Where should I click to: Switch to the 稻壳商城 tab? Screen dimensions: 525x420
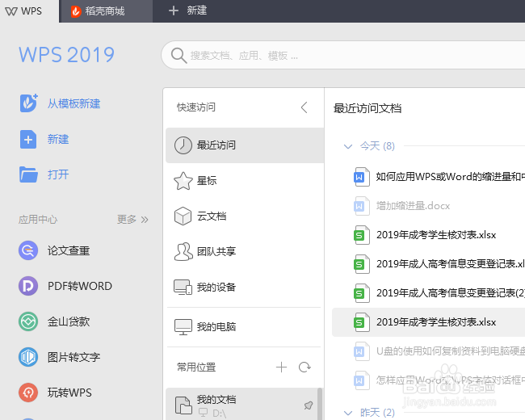click(x=106, y=11)
